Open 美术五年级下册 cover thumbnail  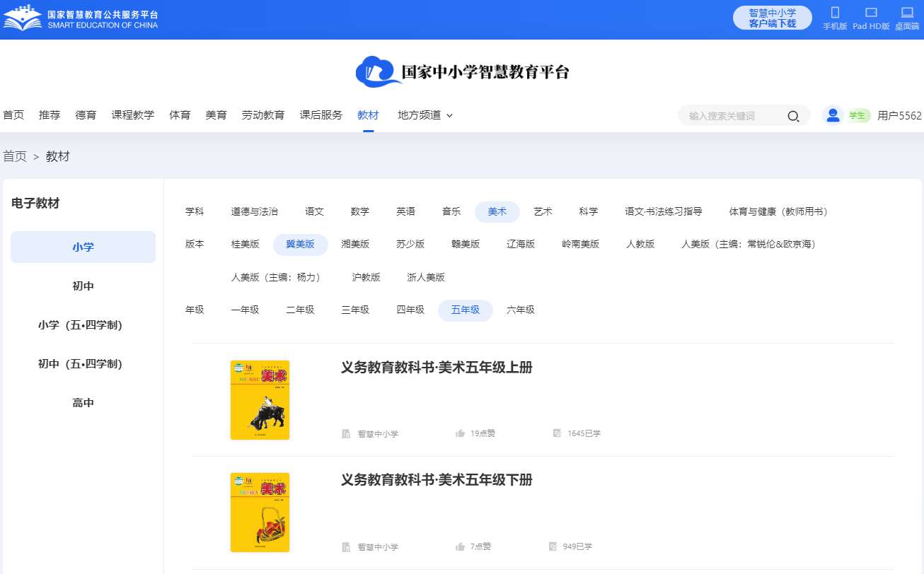pyautogui.click(x=260, y=512)
